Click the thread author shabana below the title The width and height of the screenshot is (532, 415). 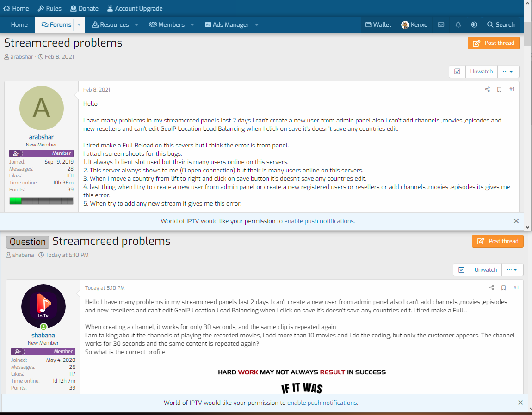pos(23,255)
